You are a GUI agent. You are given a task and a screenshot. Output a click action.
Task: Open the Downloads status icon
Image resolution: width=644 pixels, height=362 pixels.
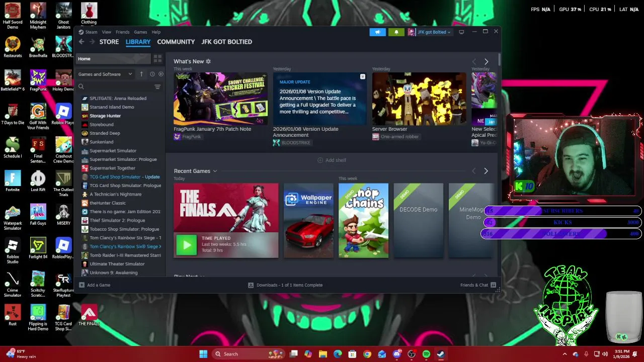coord(251,285)
